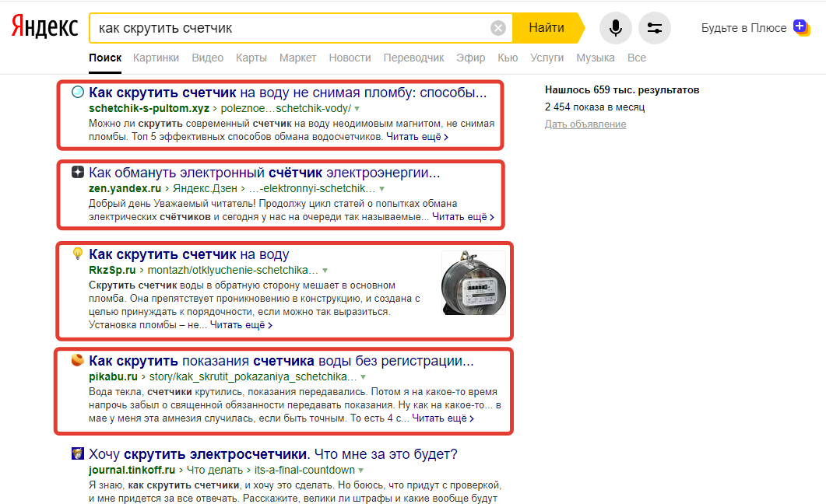Screen dimensions: 826x504
Task: Open the zen.yandex.ru domain link
Action: click(x=125, y=188)
